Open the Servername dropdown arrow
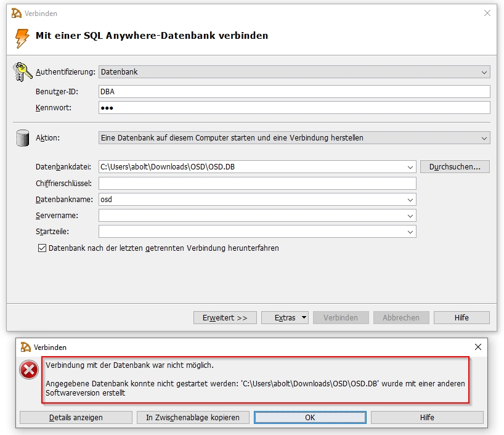The height and width of the screenshot is (435, 504). pyautogui.click(x=410, y=216)
